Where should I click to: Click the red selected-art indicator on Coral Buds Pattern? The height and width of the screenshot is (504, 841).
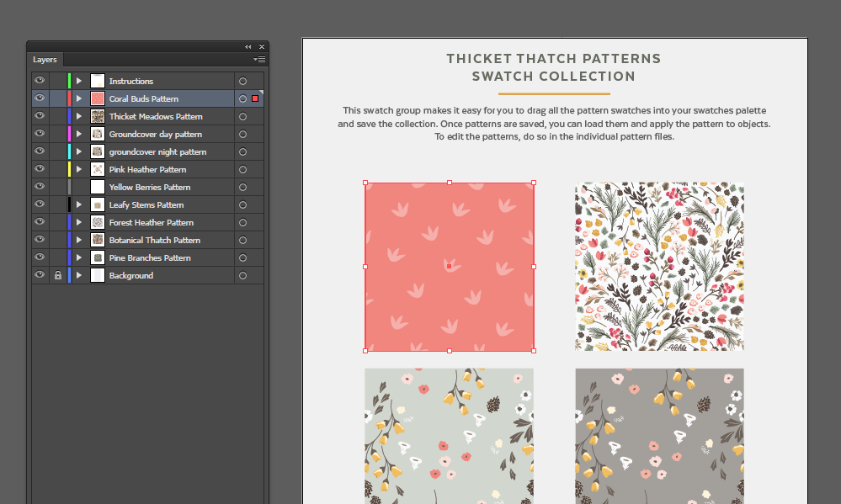point(255,98)
